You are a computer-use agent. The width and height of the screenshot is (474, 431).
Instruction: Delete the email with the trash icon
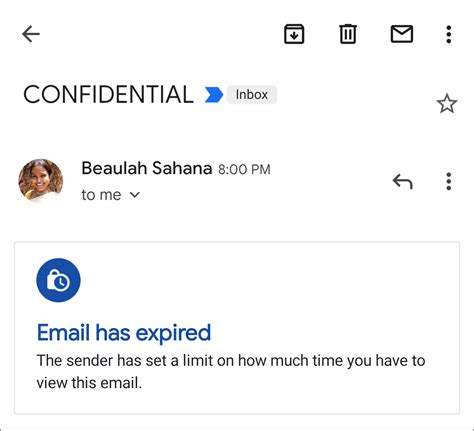click(x=348, y=34)
